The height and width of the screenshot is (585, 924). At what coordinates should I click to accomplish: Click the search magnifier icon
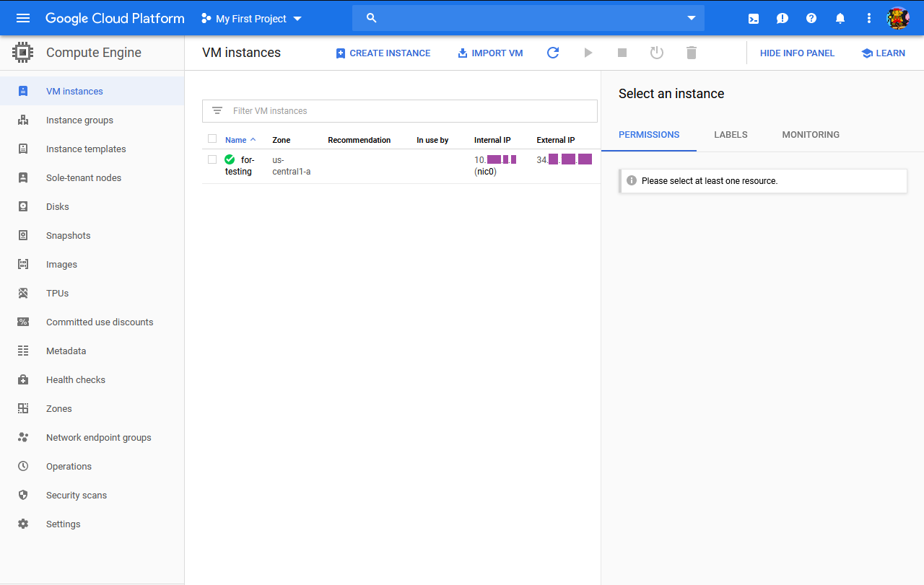372,18
